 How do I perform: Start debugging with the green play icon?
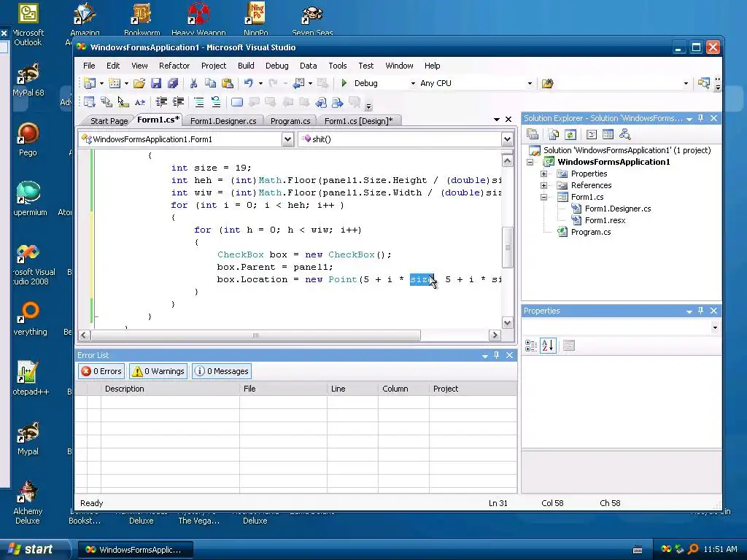(x=344, y=83)
